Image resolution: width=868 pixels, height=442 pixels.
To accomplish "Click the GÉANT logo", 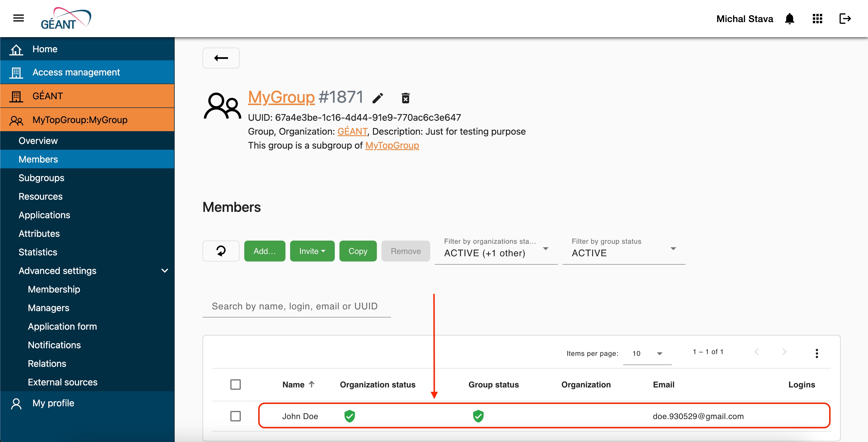I will [66, 18].
